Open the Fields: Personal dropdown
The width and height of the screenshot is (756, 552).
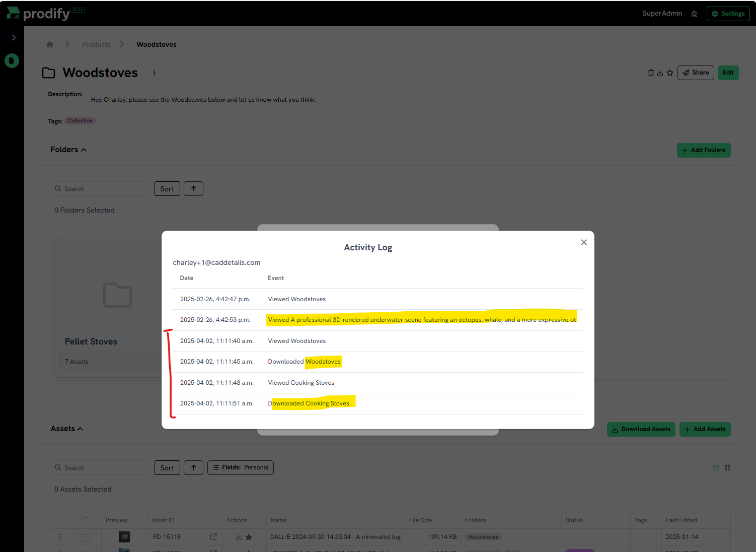[241, 467]
